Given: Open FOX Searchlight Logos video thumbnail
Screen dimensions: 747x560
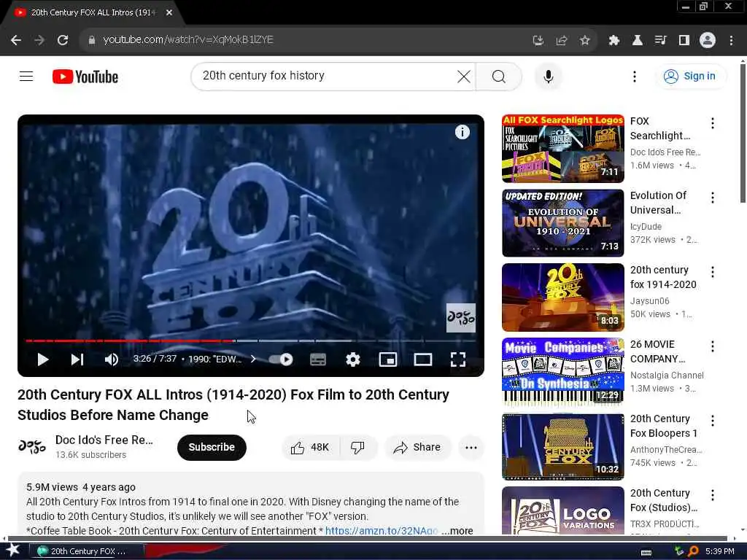Looking at the screenshot, I should tap(562, 149).
